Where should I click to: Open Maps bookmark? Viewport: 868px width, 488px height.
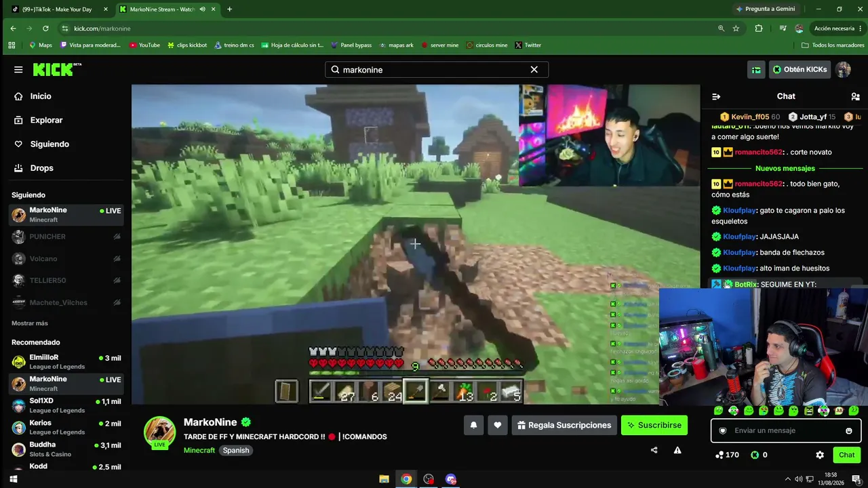point(40,45)
